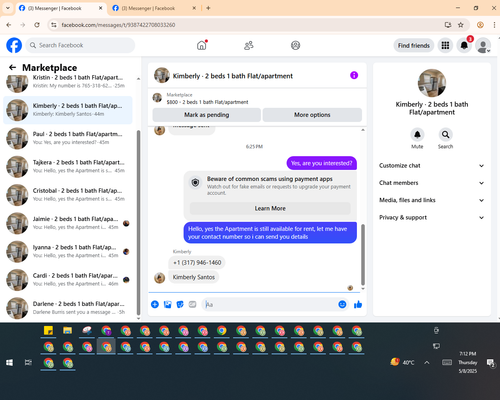Image resolution: width=500 pixels, height=400 pixels.
Task: Expand the Customize chat section
Action: click(432, 166)
